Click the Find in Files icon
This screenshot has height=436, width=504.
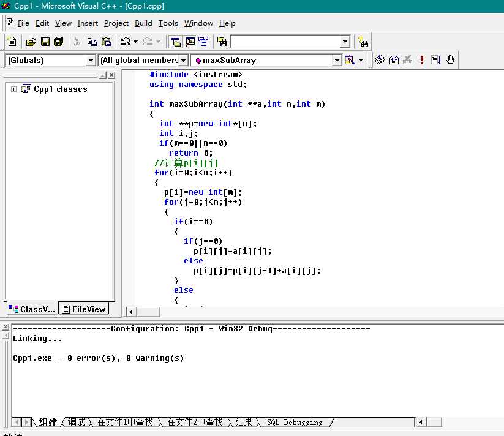click(x=222, y=42)
